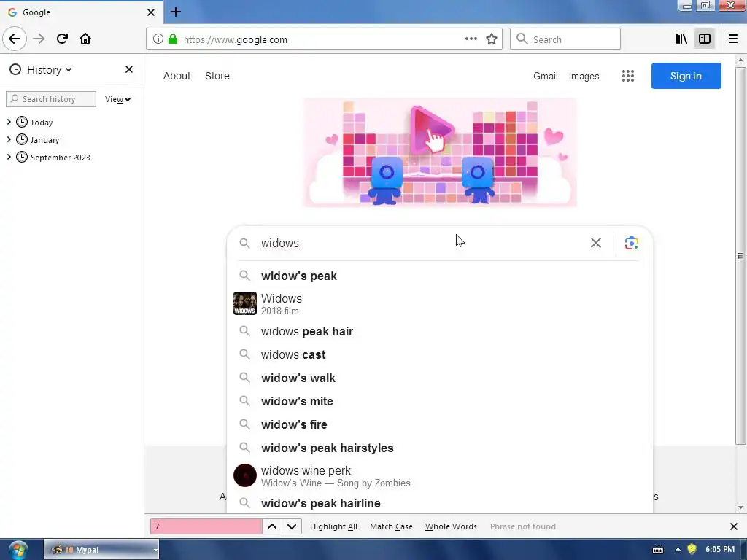Show site information icon in address bar
747x560 pixels.
pyautogui.click(x=158, y=39)
